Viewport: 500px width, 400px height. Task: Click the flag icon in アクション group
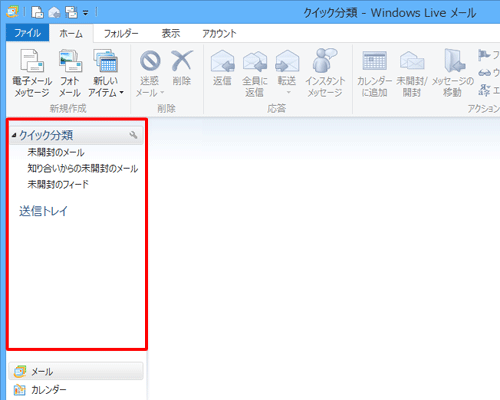coord(484,55)
